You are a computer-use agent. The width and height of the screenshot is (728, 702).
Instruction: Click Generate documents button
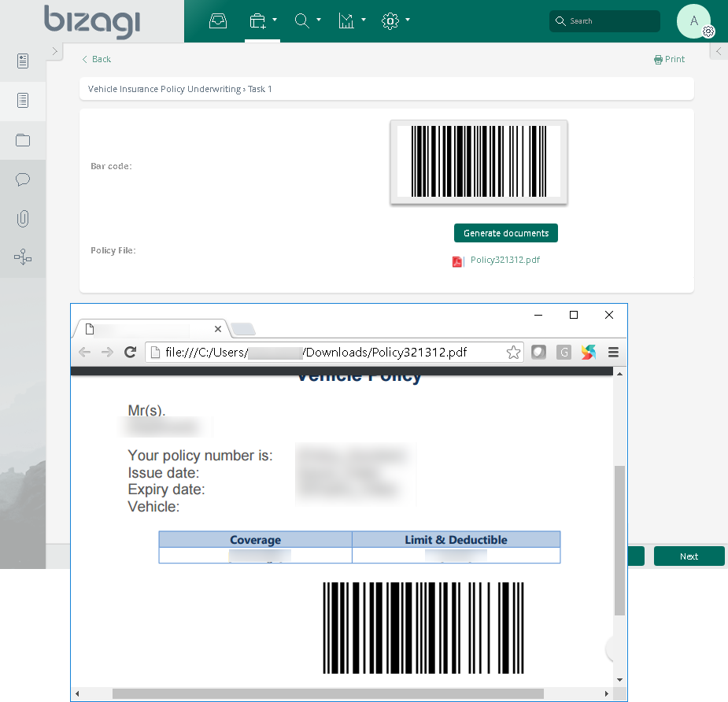pos(505,233)
